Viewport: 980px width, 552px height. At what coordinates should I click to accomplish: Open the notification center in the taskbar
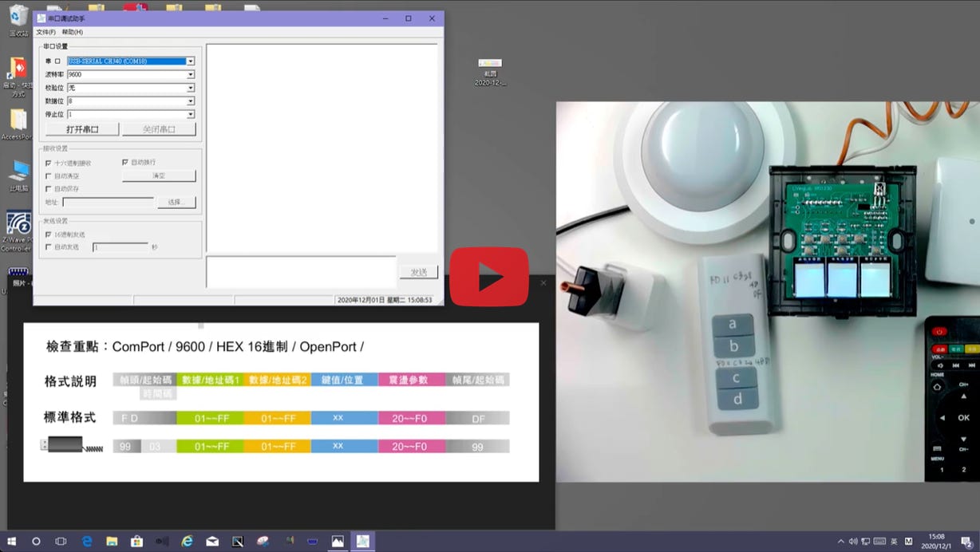click(966, 542)
